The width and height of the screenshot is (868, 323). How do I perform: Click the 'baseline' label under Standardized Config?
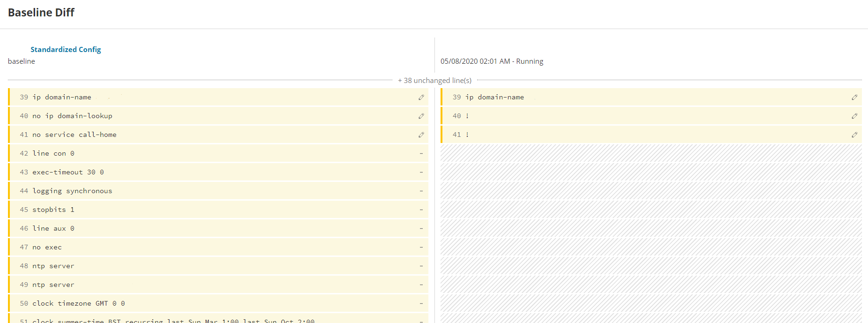22,61
